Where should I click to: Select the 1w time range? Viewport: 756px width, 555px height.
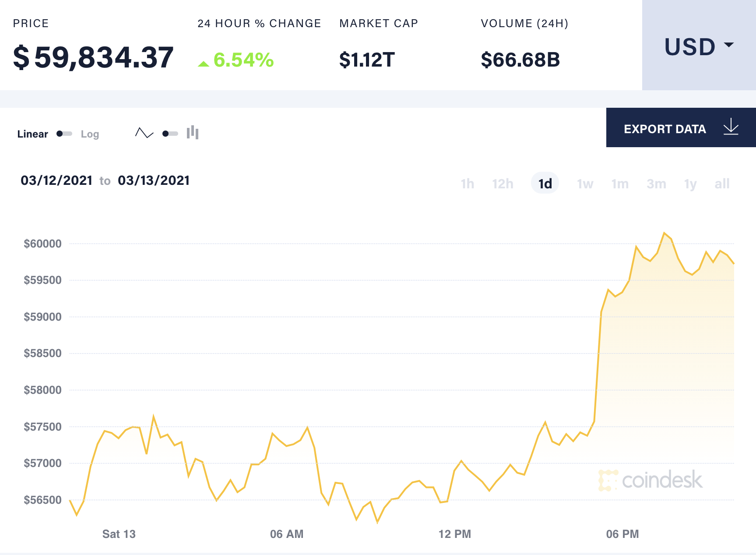click(584, 184)
